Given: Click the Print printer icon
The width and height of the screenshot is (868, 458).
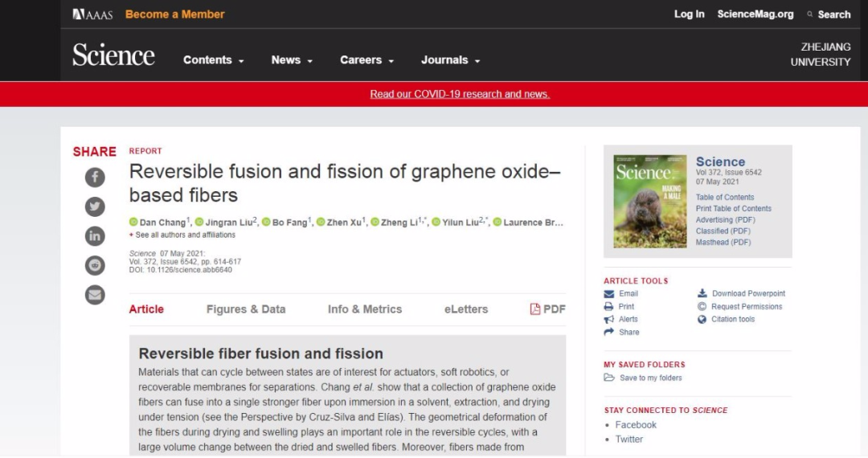Looking at the screenshot, I should pos(609,306).
